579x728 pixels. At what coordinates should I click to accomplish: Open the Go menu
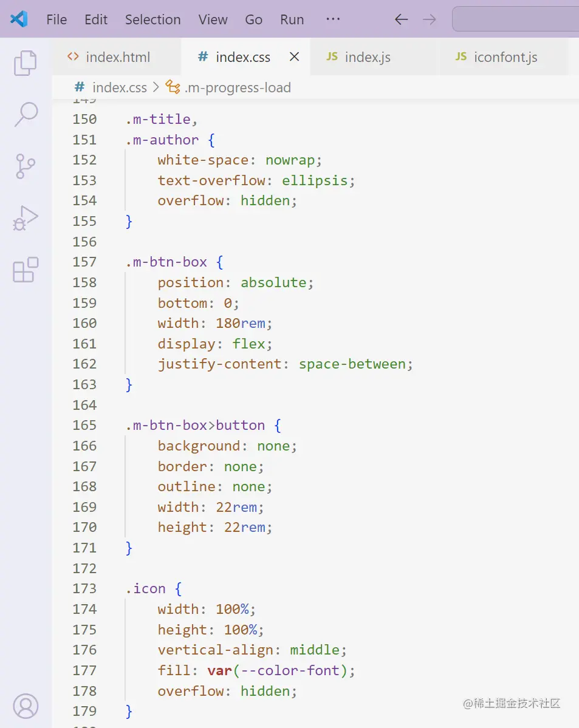[x=254, y=19]
